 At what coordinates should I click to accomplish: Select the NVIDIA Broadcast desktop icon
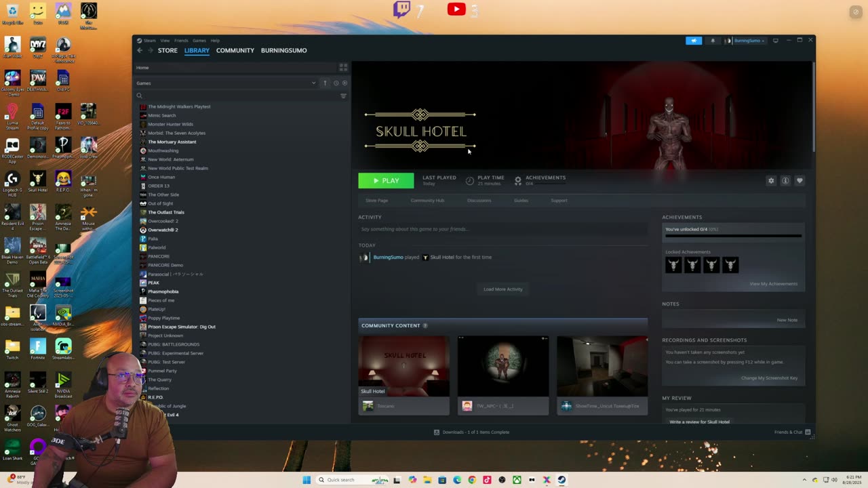click(x=63, y=386)
